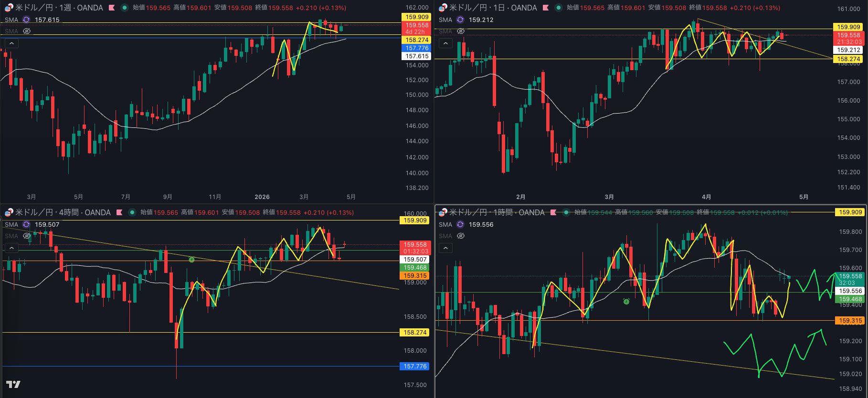Click the 7月 label on weekly time axis
868x398 pixels.
click(126, 197)
